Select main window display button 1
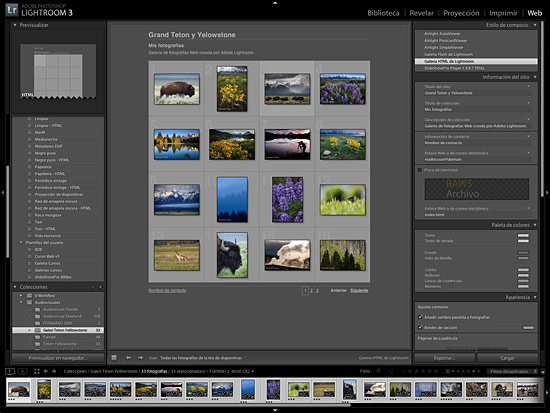This screenshot has width=550, height=413. (10, 371)
